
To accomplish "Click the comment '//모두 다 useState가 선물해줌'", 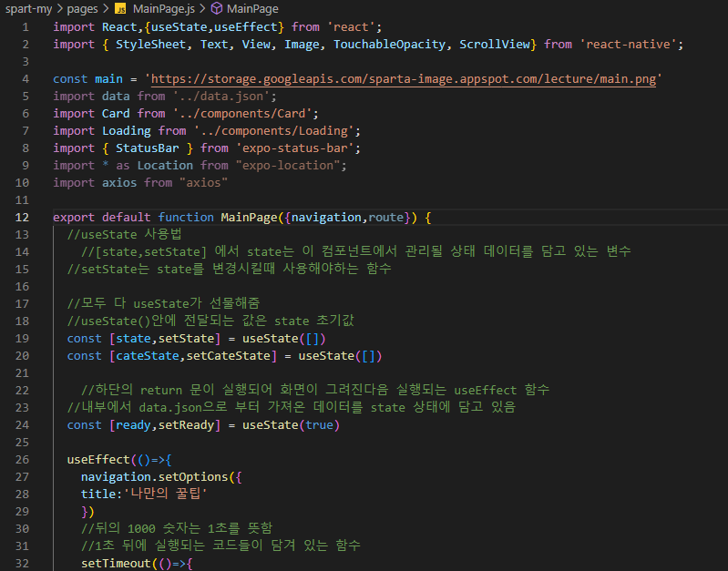I will (163, 303).
